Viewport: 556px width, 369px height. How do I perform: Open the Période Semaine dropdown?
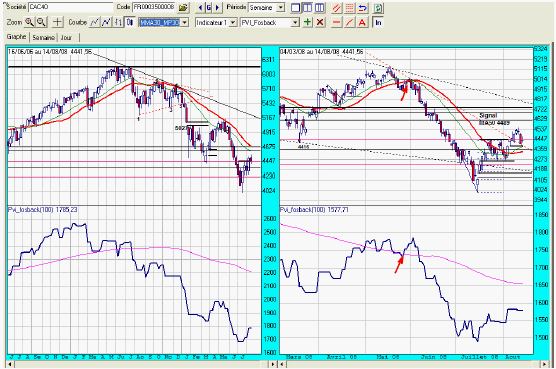coord(280,7)
